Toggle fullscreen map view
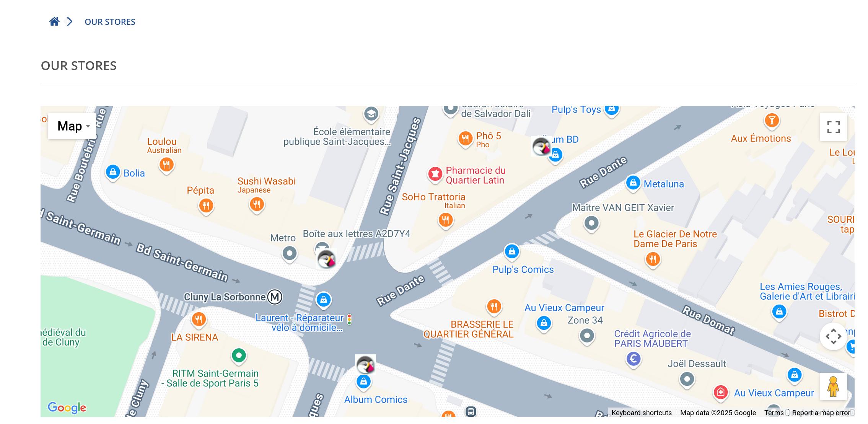The height and width of the screenshot is (424, 868). pyautogui.click(x=833, y=127)
